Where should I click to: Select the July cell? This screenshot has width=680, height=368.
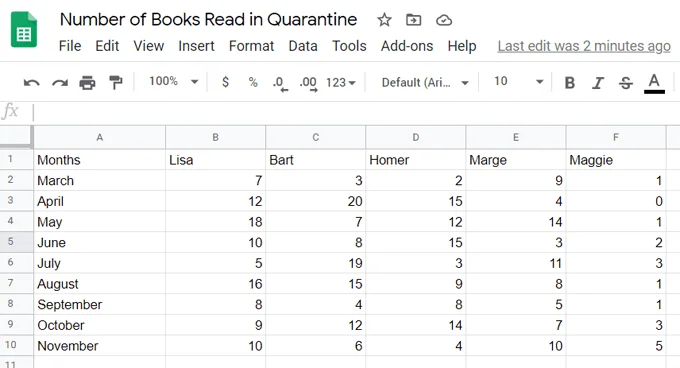coord(99,263)
